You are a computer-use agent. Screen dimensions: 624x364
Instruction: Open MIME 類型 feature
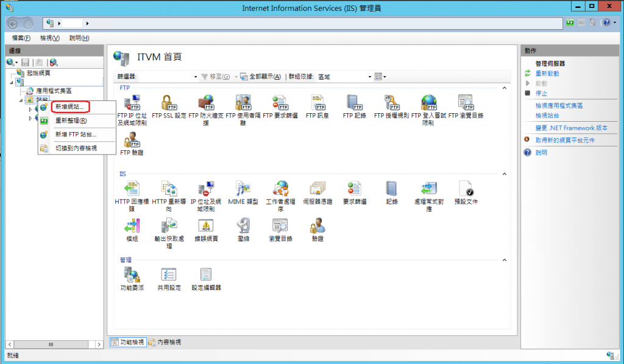coord(243,193)
